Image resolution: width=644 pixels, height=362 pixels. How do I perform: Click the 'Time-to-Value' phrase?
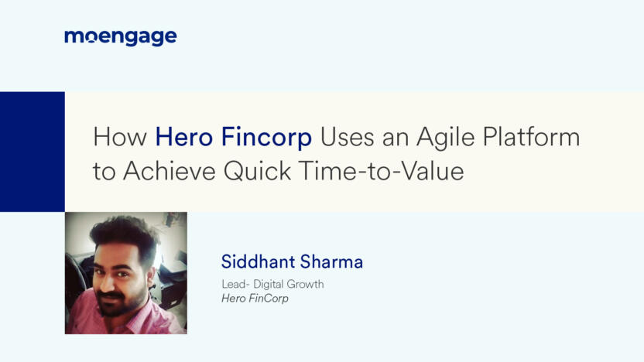382,171
